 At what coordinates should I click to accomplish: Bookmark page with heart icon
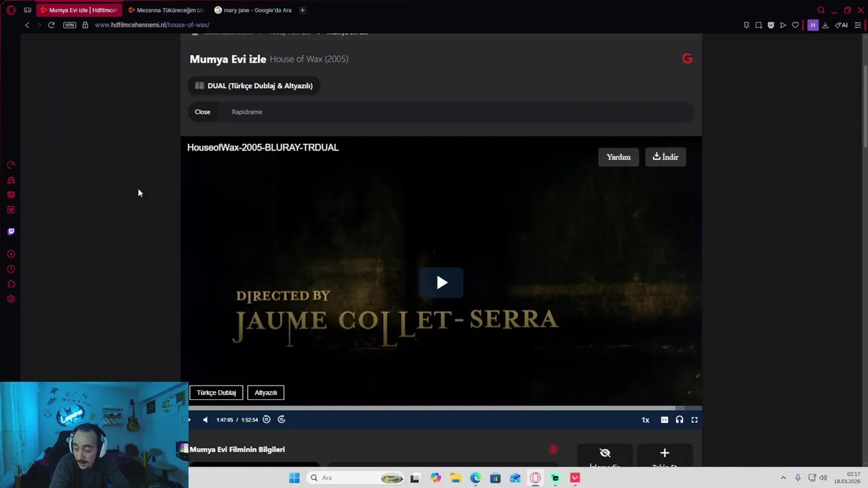pyautogui.click(x=795, y=25)
